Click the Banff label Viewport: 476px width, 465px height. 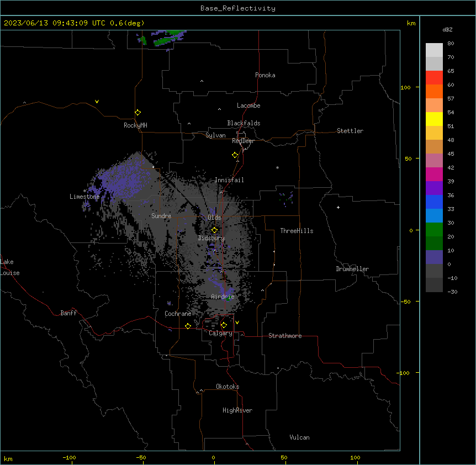68,313
